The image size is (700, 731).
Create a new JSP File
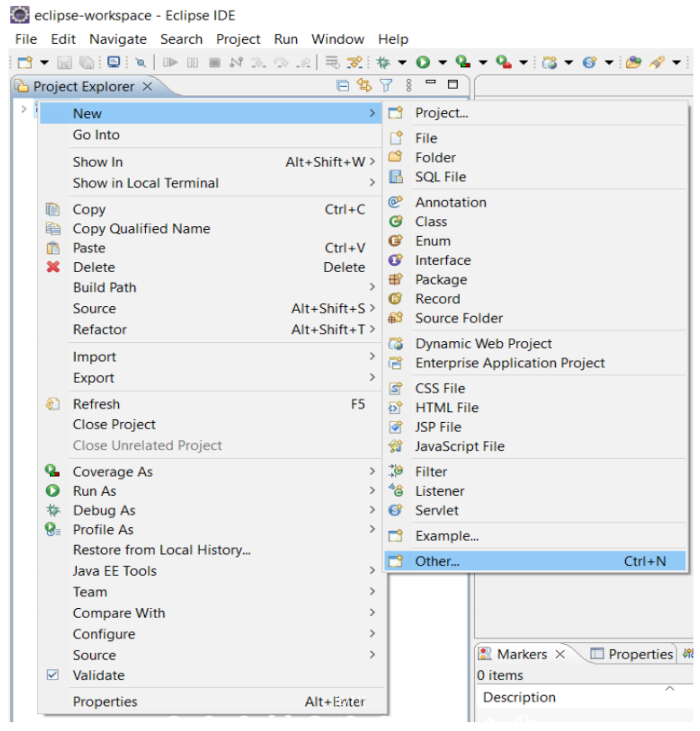point(536,427)
